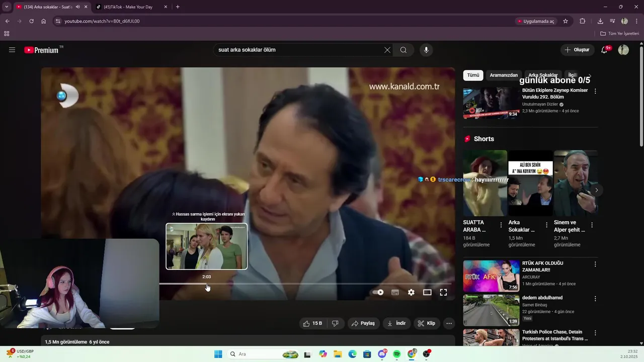
Task: Toggle subtitles in the video player
Action: [395, 292]
